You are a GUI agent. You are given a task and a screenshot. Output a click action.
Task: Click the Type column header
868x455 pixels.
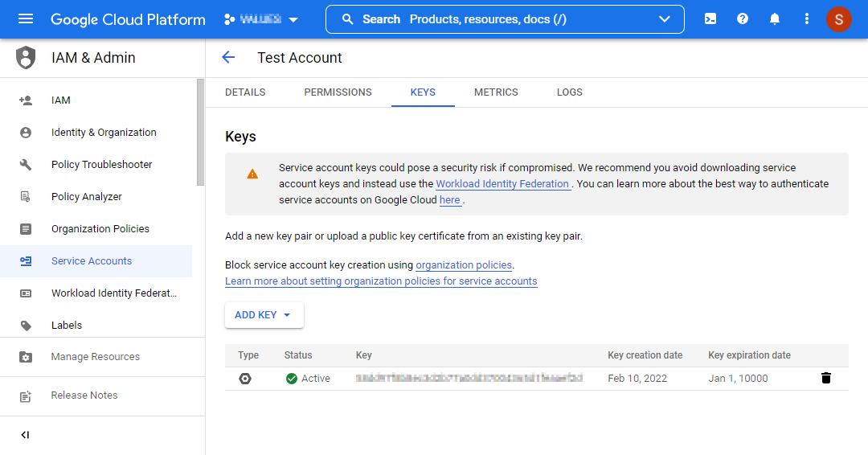coord(248,355)
